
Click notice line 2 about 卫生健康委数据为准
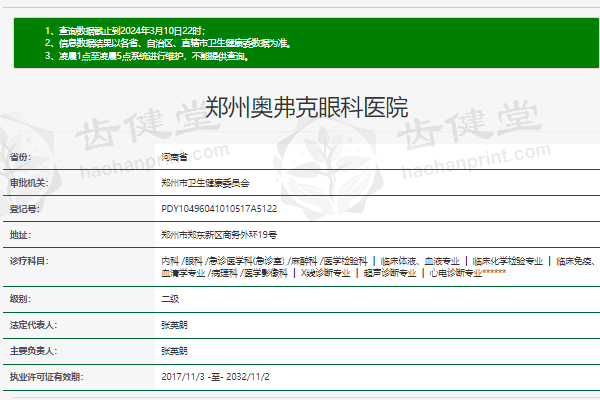pos(168,43)
